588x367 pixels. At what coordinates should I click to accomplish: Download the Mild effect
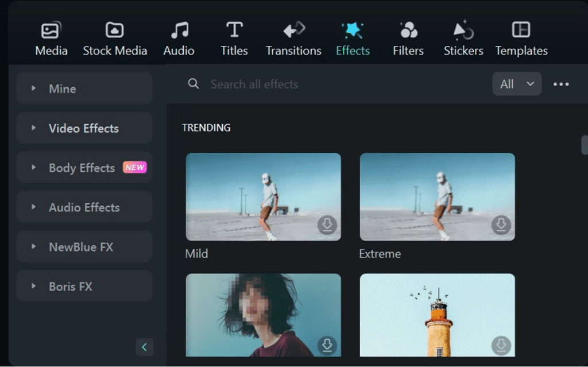tap(328, 225)
